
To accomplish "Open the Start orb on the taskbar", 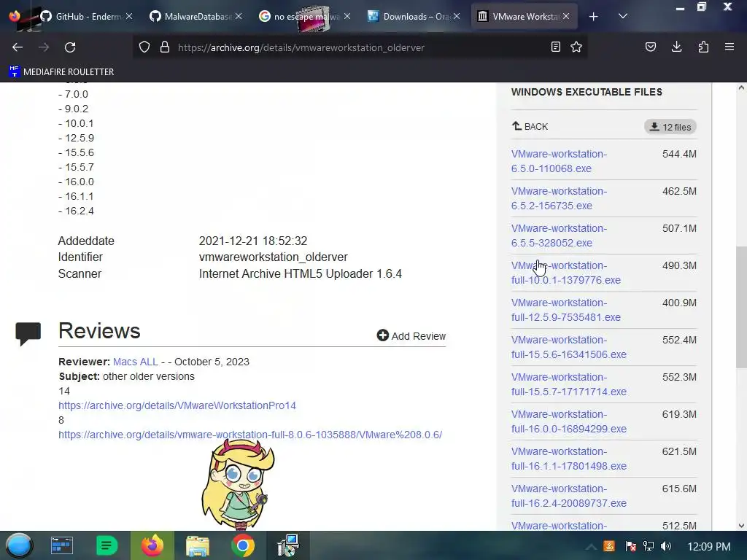I will (19, 545).
